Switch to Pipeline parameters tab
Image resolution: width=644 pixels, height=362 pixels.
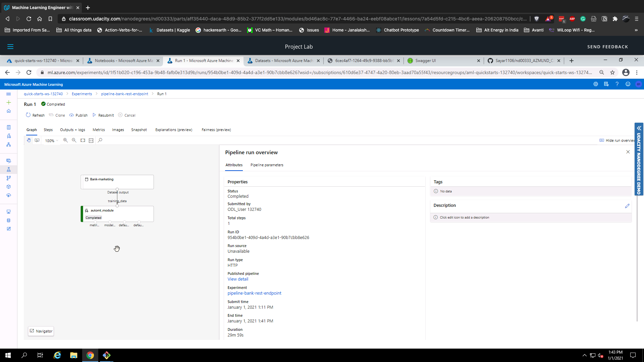(x=267, y=165)
